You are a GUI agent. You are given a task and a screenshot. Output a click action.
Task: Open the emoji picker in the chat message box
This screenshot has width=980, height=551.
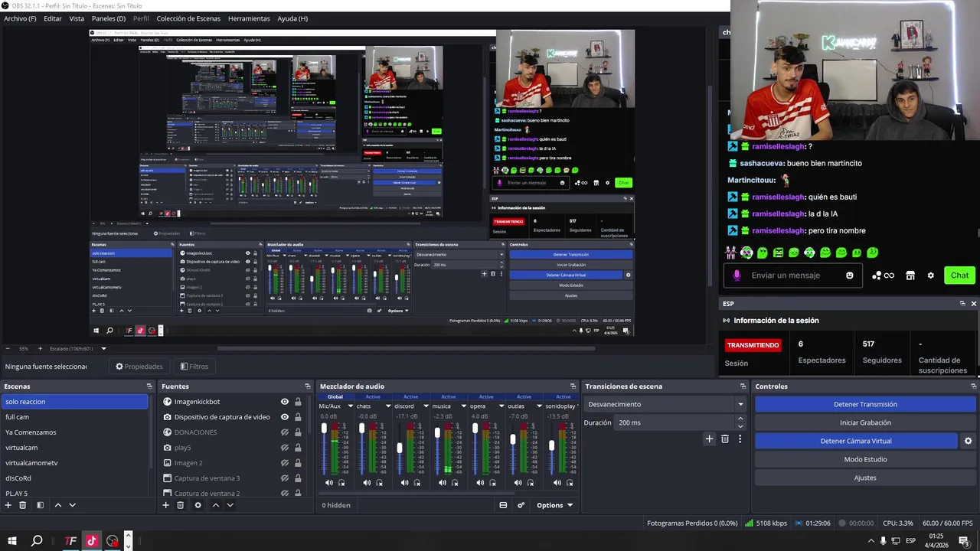(850, 275)
